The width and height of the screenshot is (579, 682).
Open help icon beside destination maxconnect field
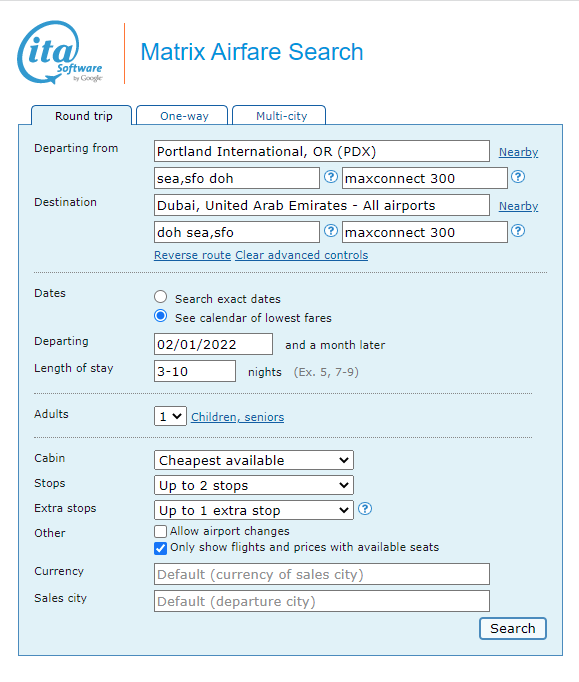click(x=518, y=231)
